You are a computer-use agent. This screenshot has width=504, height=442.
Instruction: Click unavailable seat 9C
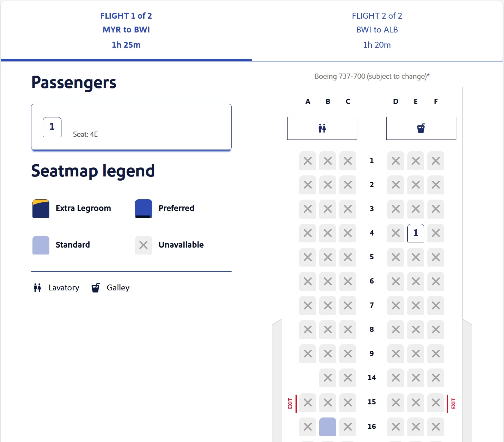(x=348, y=354)
